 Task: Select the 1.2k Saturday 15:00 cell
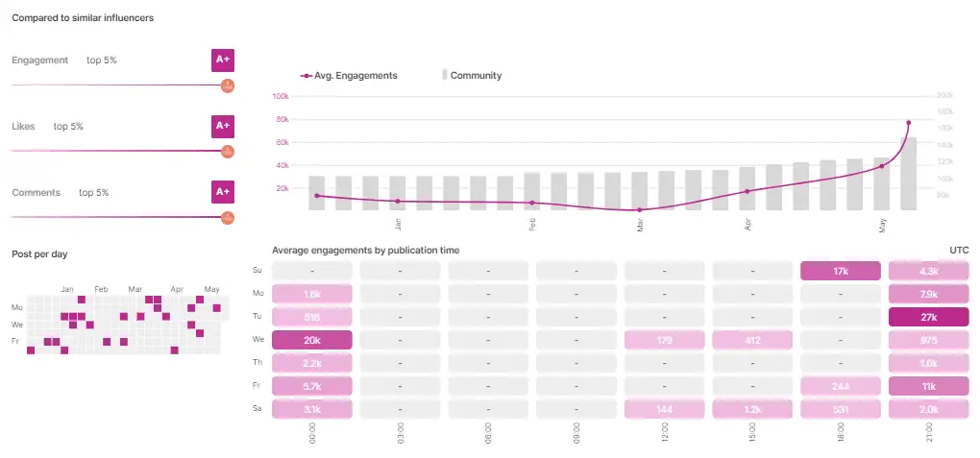click(x=751, y=409)
